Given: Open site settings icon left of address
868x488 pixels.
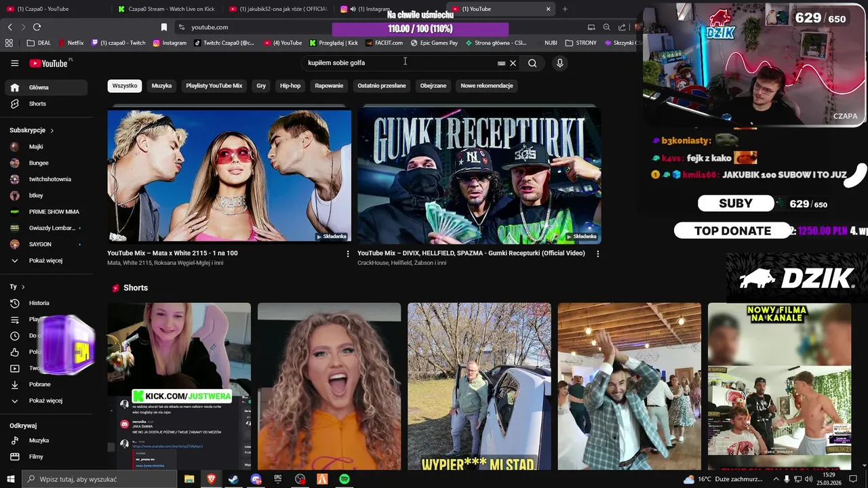Looking at the screenshot, I should (182, 27).
